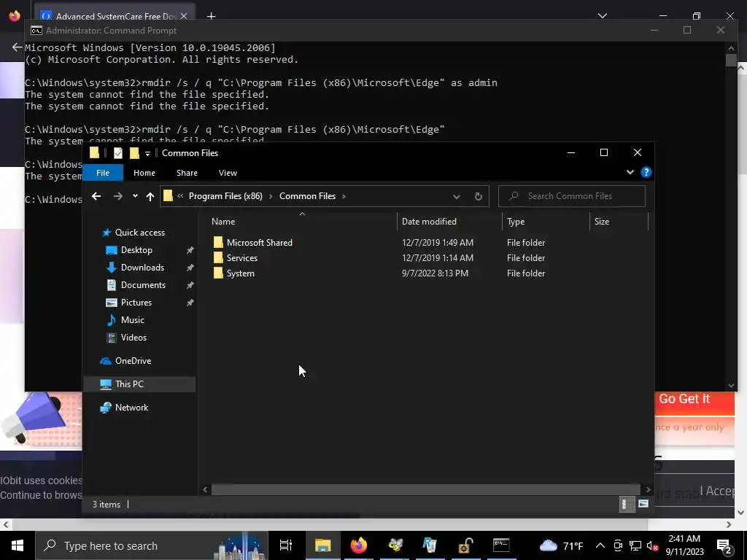Switch to large icons view layout
The height and width of the screenshot is (560, 747).
point(643,504)
